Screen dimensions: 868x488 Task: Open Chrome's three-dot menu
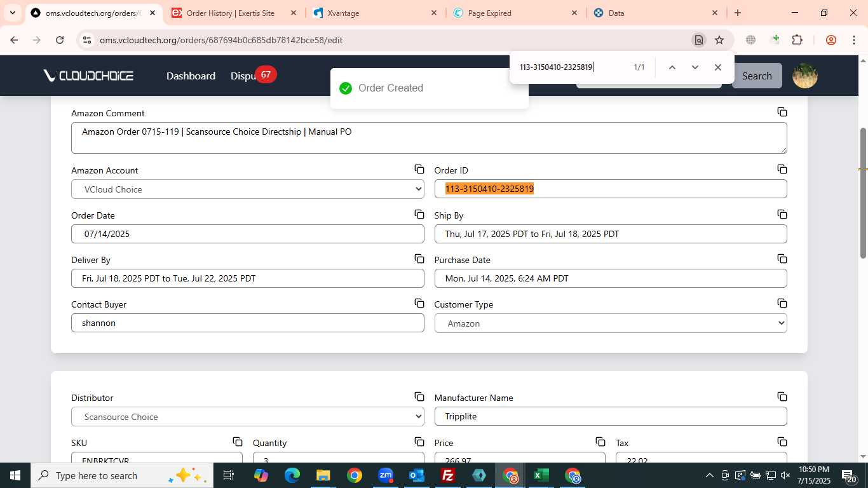[x=854, y=40]
